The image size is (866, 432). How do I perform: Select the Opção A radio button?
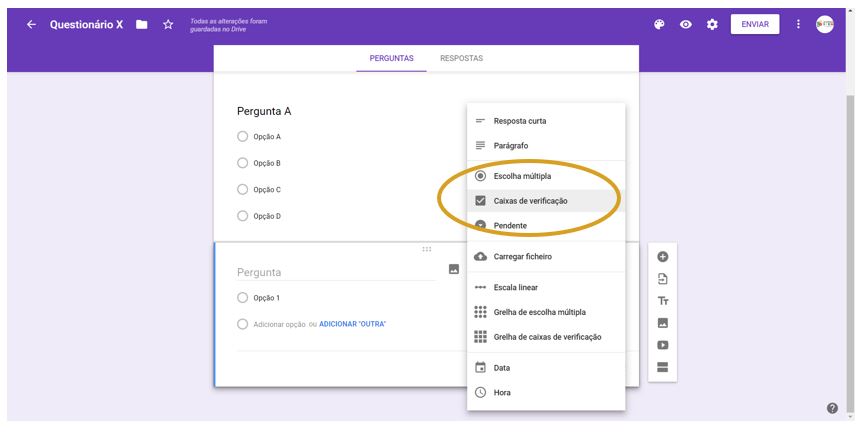[242, 137]
